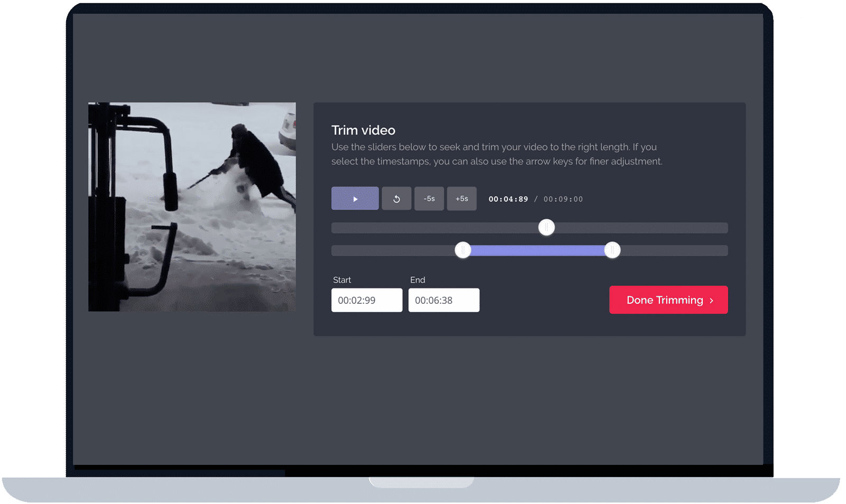Pause the snow shoveling video preview
Image resolution: width=846 pixels, height=504 pixels.
[x=355, y=198]
